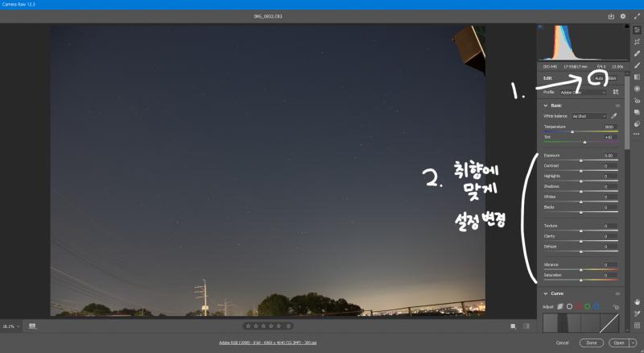Switch to default settings toggle icon
Viewport: 644px width, 353px height.
tap(526, 326)
